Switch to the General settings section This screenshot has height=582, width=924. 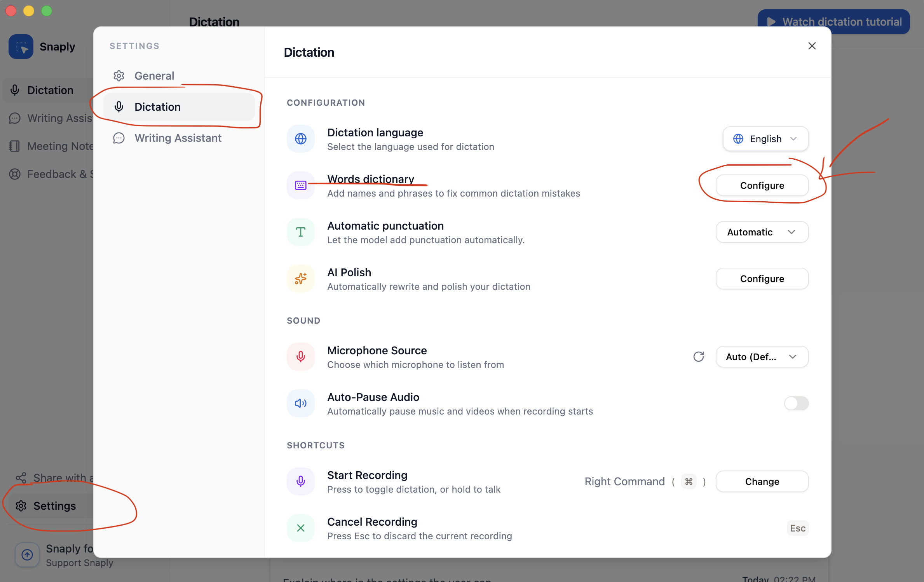tap(154, 75)
